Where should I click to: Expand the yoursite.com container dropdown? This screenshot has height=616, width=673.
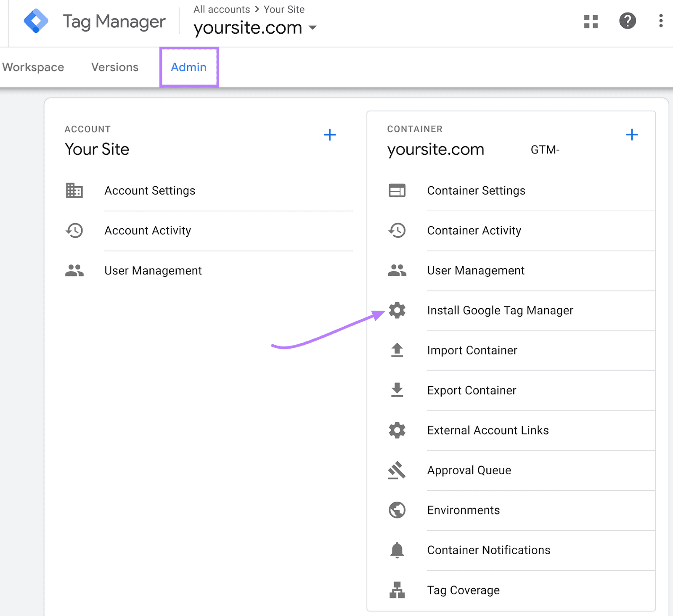(x=313, y=28)
